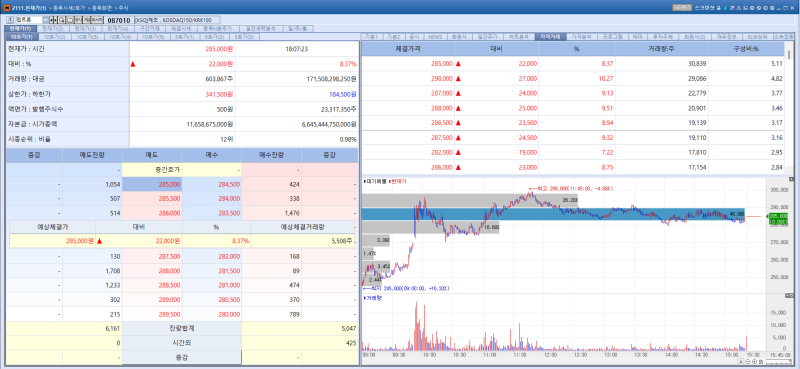The image size is (800, 369).
Task: Click the orange app icon in title bar
Action: pos(6,8)
